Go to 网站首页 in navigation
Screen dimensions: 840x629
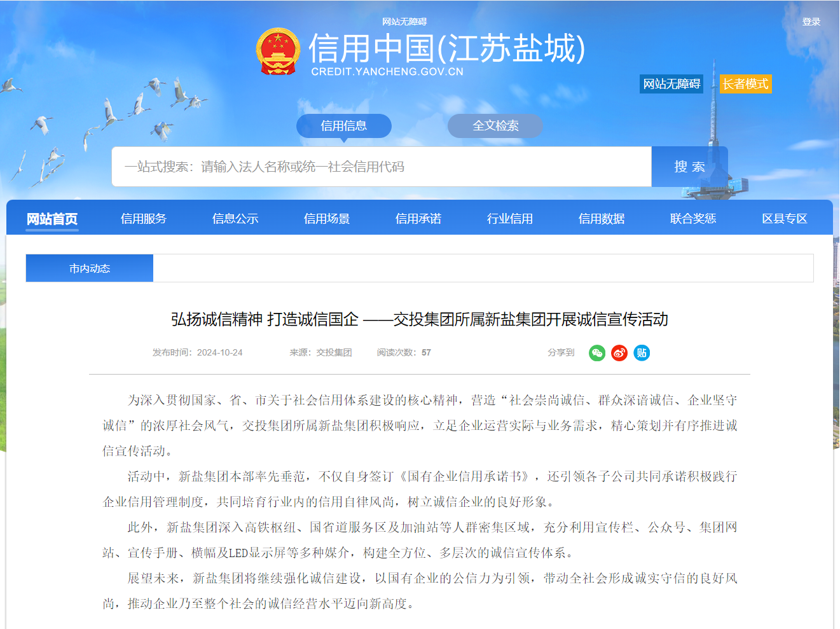click(x=52, y=219)
